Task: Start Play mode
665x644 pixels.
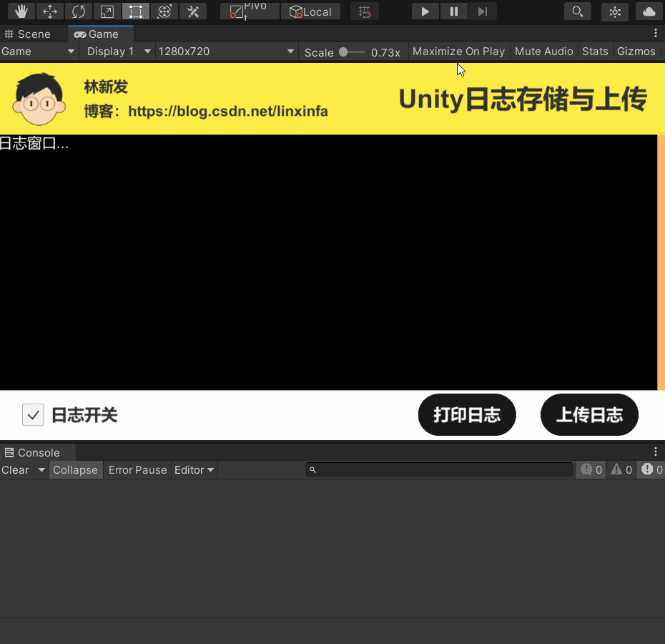Action: 425,11
